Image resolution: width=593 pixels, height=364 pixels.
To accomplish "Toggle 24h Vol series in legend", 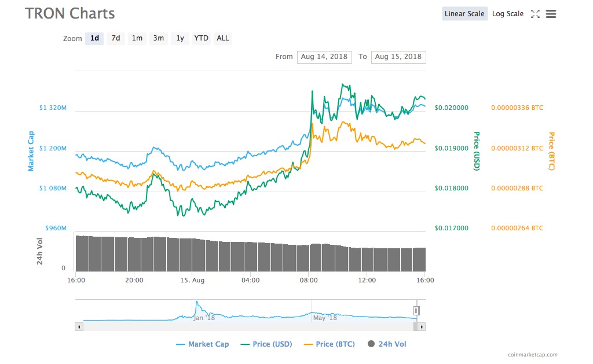I will coord(387,344).
